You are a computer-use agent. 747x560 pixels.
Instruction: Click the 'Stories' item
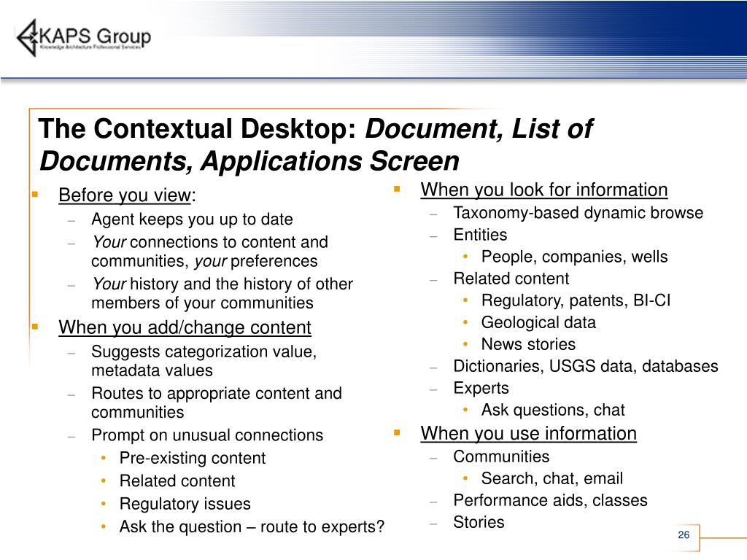coord(479,522)
